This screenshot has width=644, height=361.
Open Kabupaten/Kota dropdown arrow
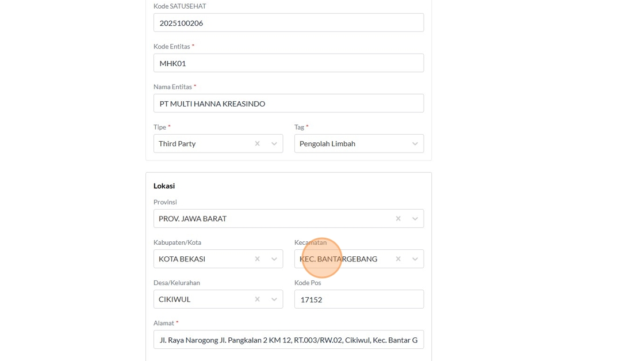(x=274, y=259)
